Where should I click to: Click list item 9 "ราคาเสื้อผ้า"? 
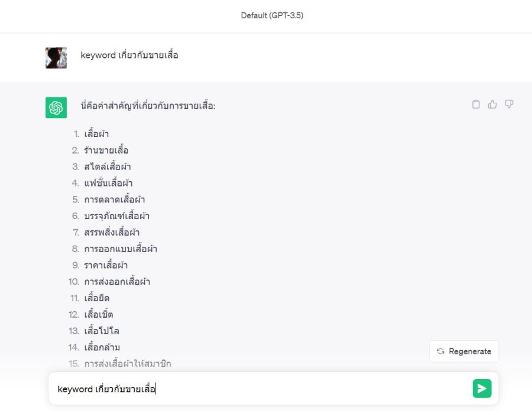pos(106,265)
